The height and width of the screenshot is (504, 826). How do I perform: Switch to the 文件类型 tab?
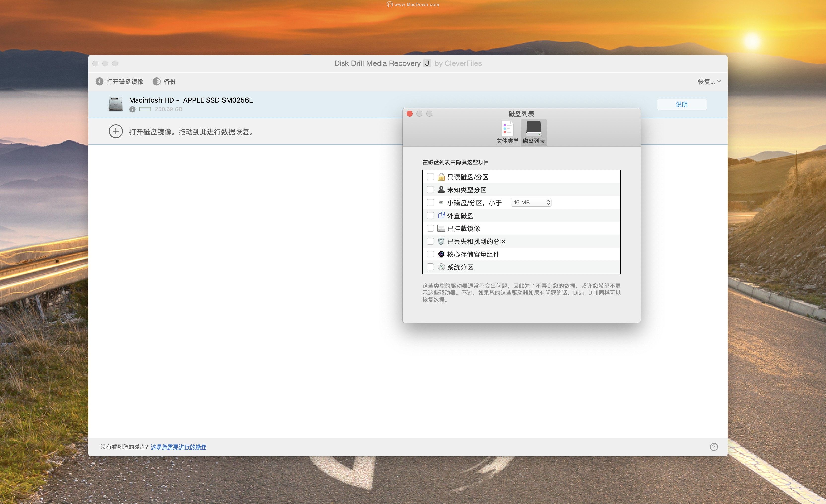pyautogui.click(x=507, y=133)
